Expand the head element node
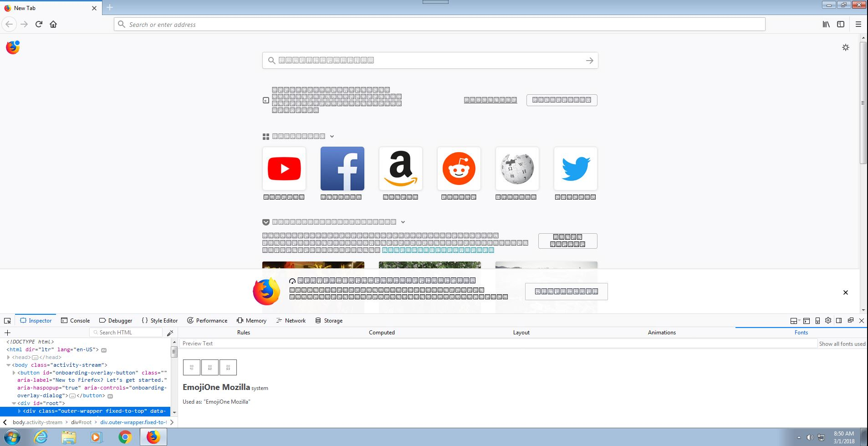This screenshot has height=446, width=868. pos(9,358)
